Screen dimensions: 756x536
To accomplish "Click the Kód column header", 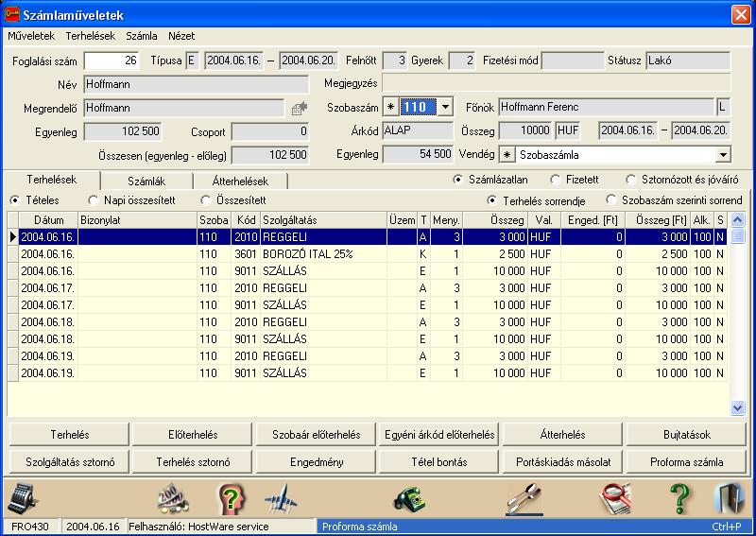I will pos(246,220).
